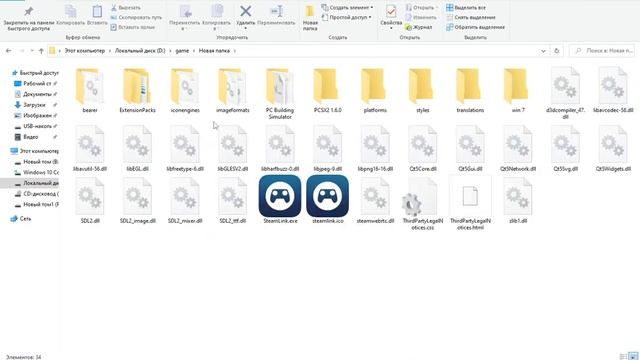Open Properties (Свойства) with the checkmark icon
640x360 pixels.
(391, 17)
